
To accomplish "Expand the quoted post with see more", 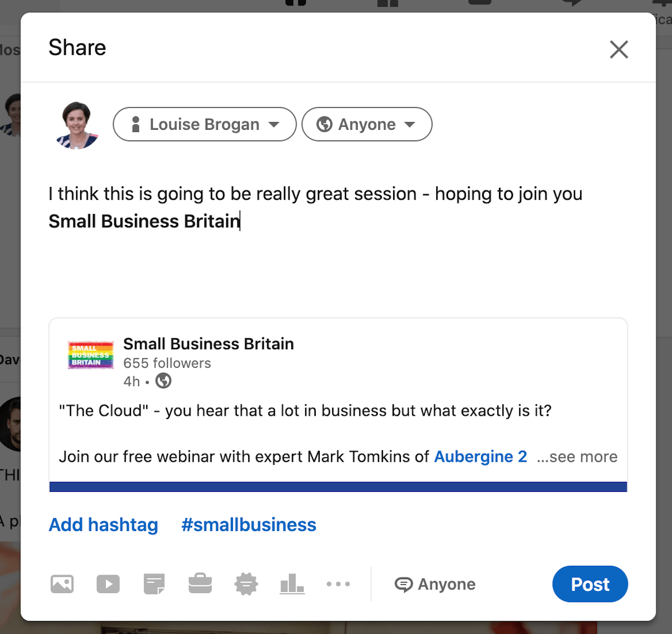I will coord(576,457).
